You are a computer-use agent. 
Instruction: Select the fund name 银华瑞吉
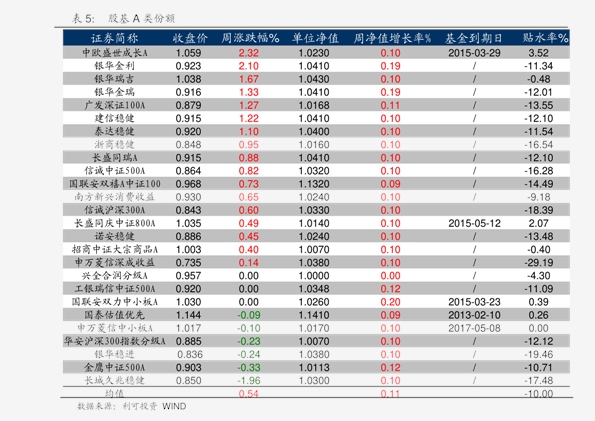coord(114,79)
